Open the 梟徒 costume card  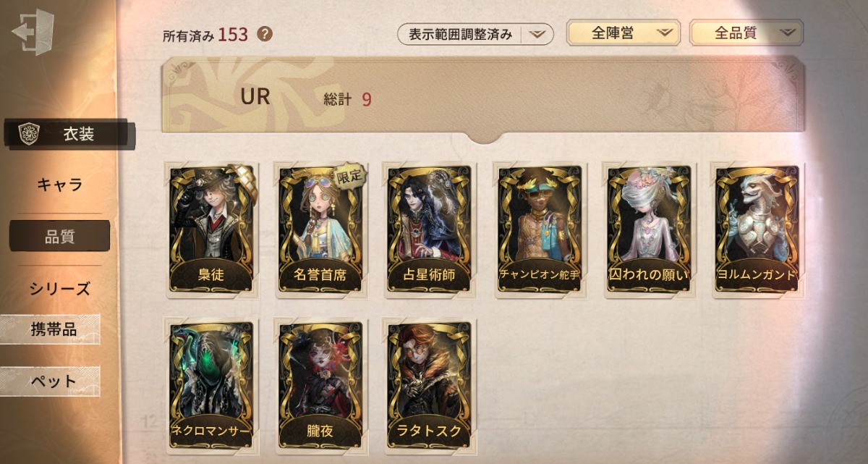[211, 229]
